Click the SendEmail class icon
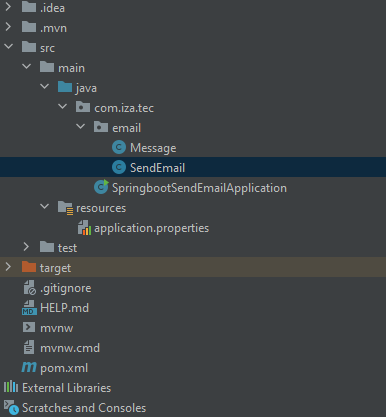Viewport: 386px width, 417px height. (x=119, y=167)
